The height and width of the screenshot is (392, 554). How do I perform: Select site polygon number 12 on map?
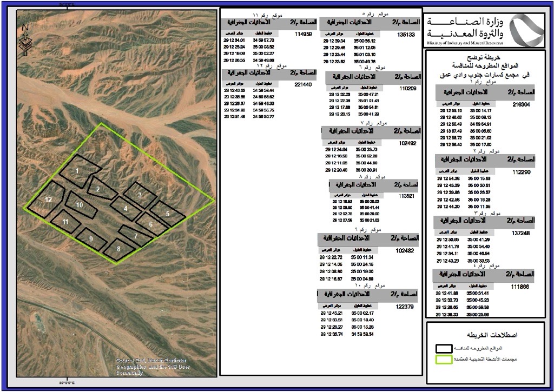[x=48, y=200]
